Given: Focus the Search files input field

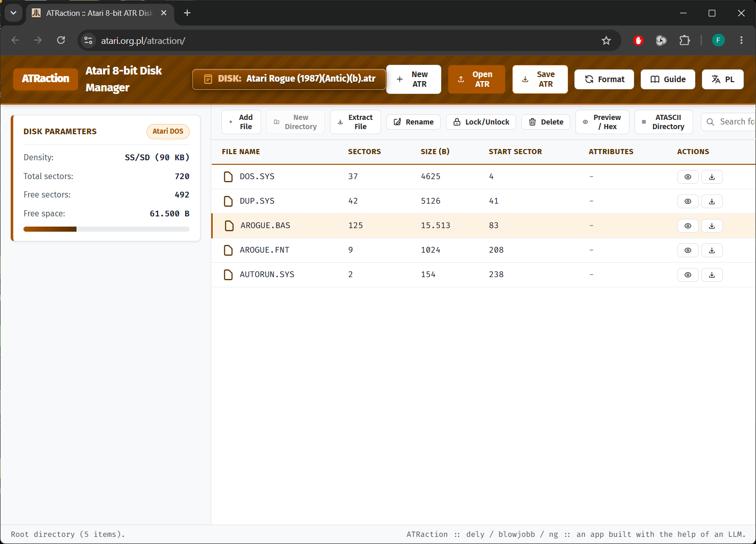Looking at the screenshot, I should point(728,122).
